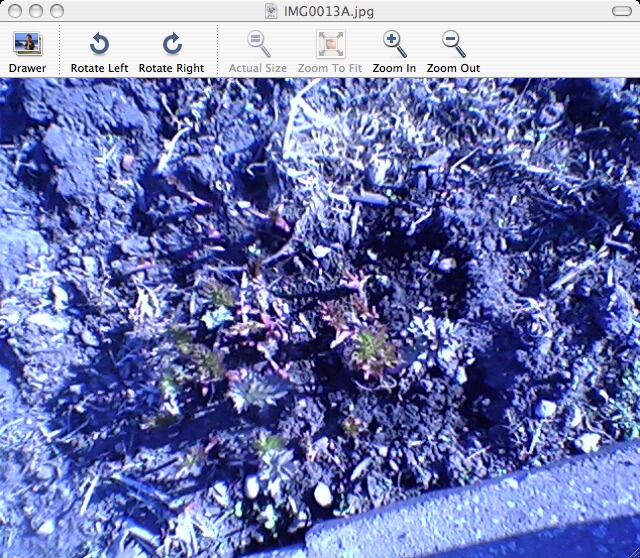
Task: Click the Rotate Left arrow icon
Action: 99,44
